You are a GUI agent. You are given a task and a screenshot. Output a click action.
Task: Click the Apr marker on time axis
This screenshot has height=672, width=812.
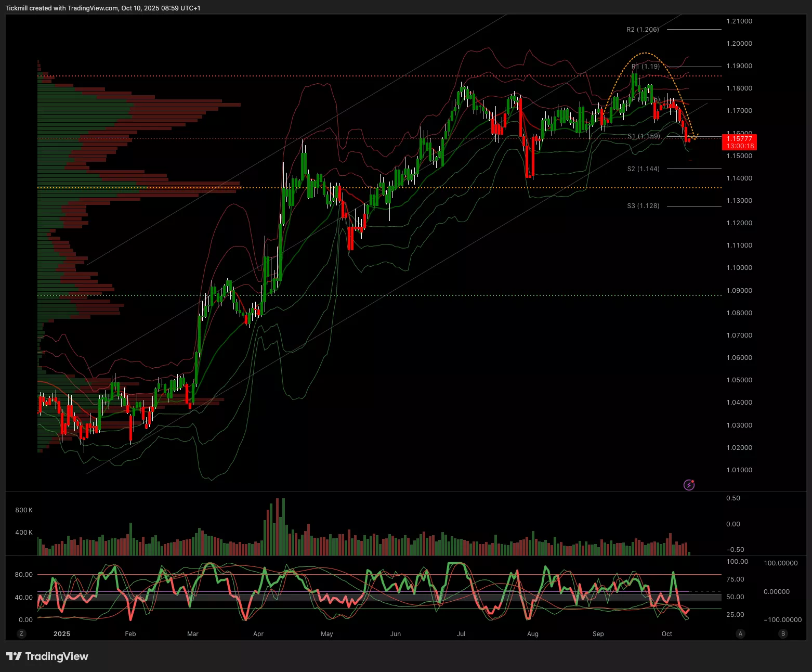[x=258, y=634]
